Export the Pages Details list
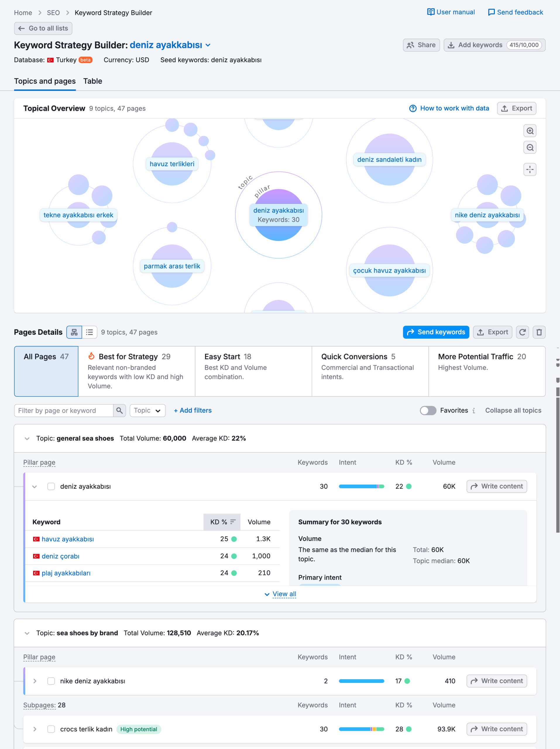The image size is (560, 749). [492, 332]
